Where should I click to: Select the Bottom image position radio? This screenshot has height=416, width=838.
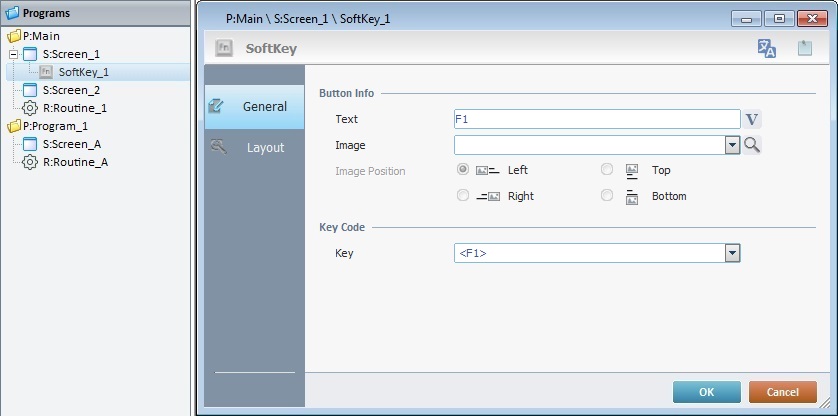click(607, 196)
